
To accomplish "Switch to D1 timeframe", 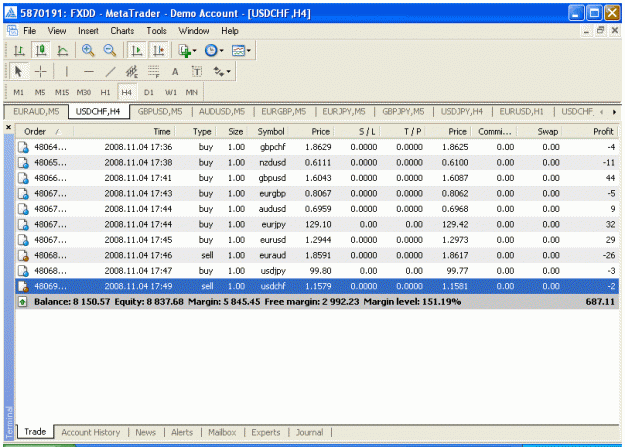I will point(149,93).
